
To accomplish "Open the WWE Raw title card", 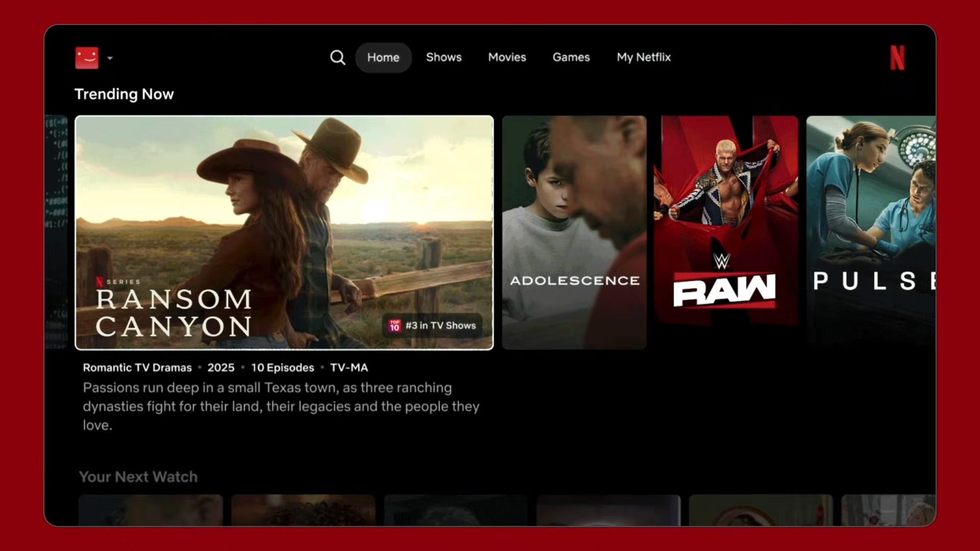I will (x=726, y=233).
